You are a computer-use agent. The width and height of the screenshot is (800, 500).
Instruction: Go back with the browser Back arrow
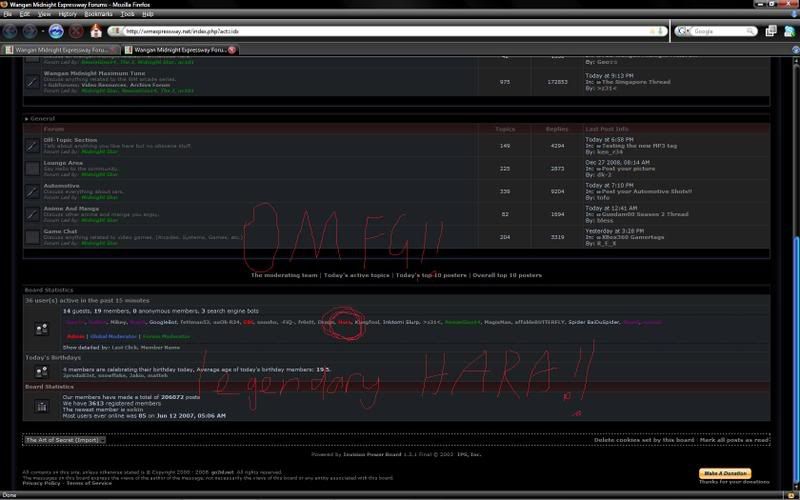(10, 31)
